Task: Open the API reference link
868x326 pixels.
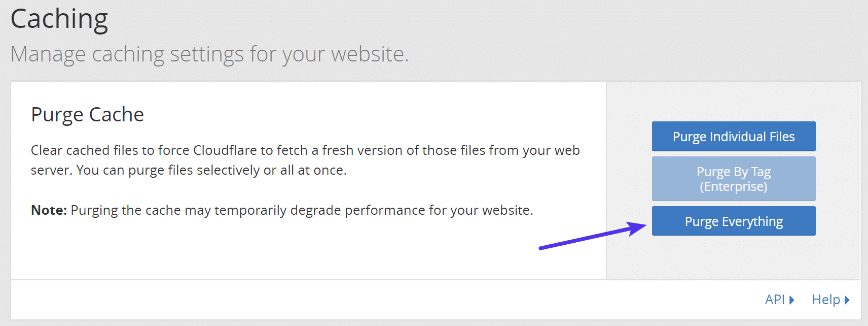Action: tap(775, 300)
